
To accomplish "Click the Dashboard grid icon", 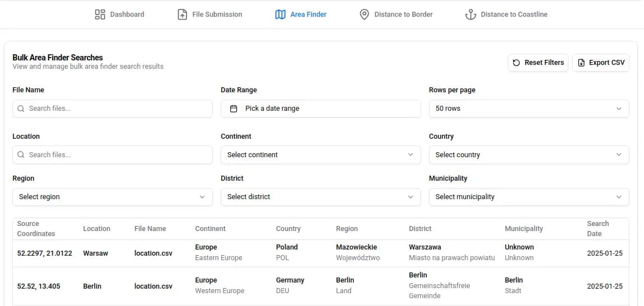I will click(100, 15).
